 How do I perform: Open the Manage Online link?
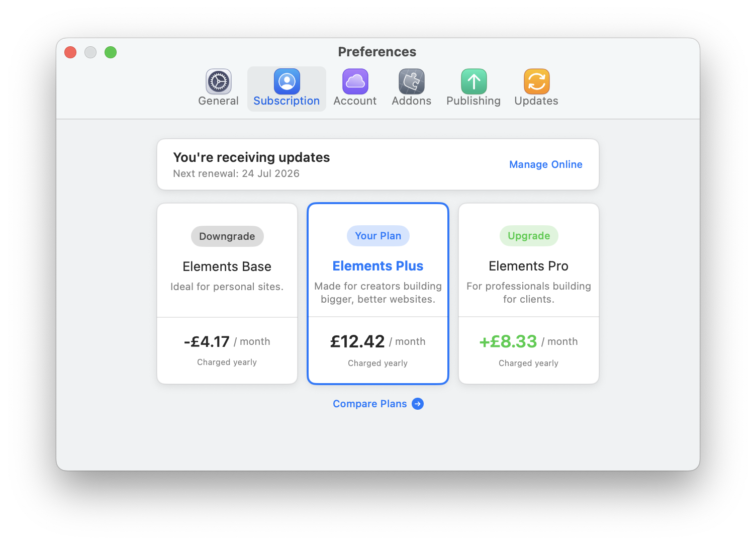point(545,164)
